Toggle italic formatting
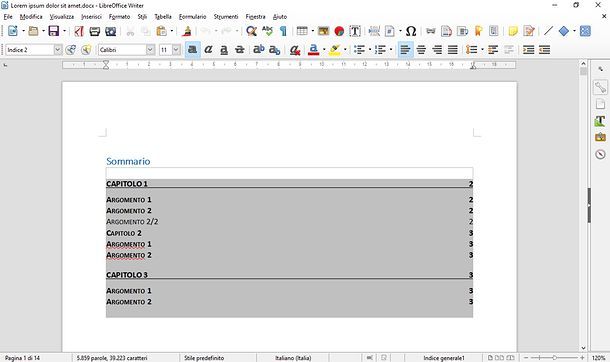The image size is (610, 362). coord(209,50)
